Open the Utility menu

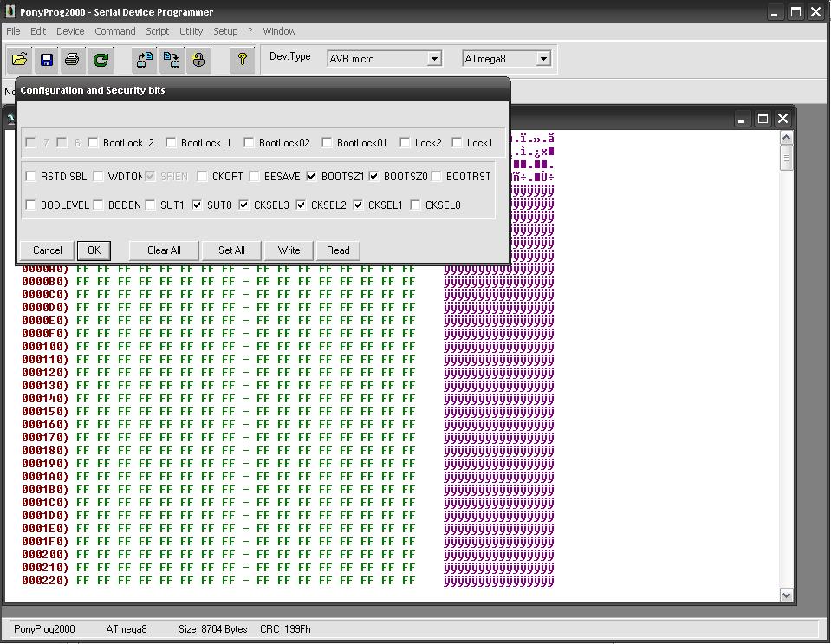tap(192, 31)
